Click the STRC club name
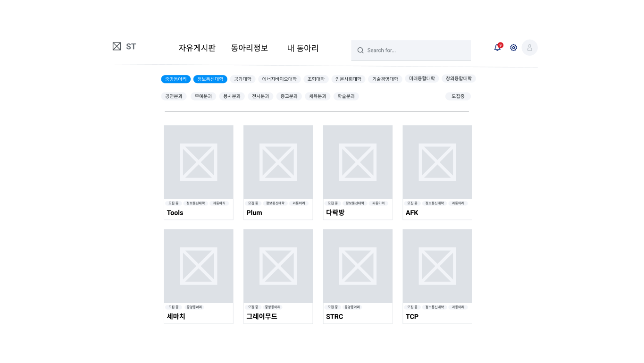This screenshot has height=363, width=644. 335,317
